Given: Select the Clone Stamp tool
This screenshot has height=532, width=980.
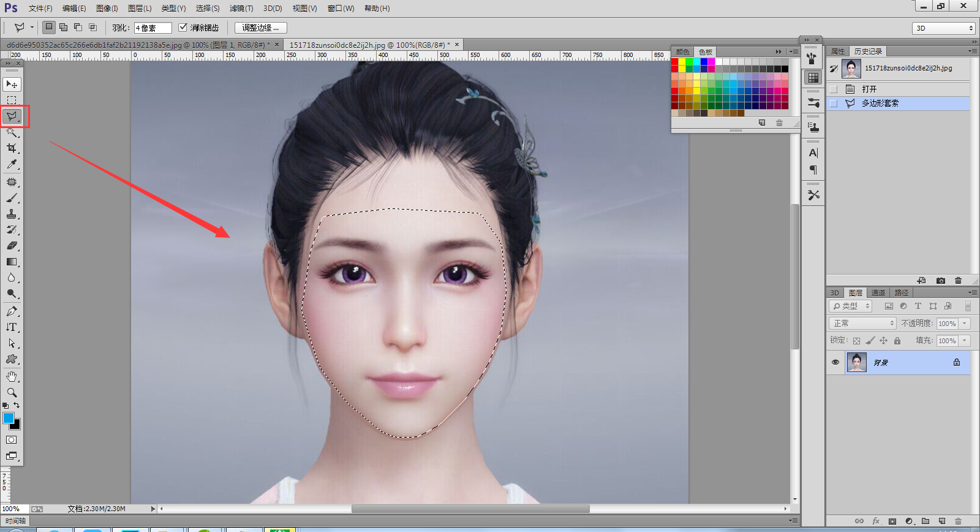Looking at the screenshot, I should [x=12, y=214].
